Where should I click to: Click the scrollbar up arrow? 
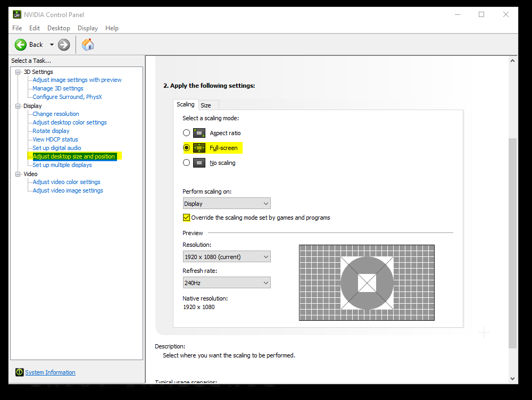512,61
